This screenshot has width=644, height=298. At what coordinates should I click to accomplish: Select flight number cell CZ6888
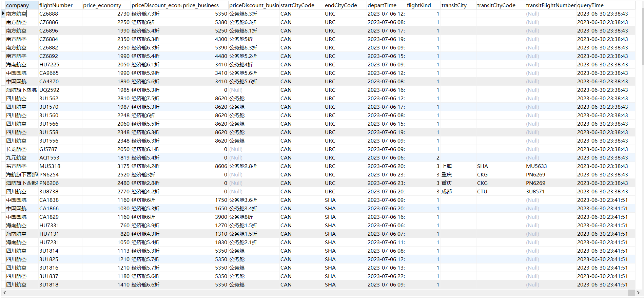60,14
